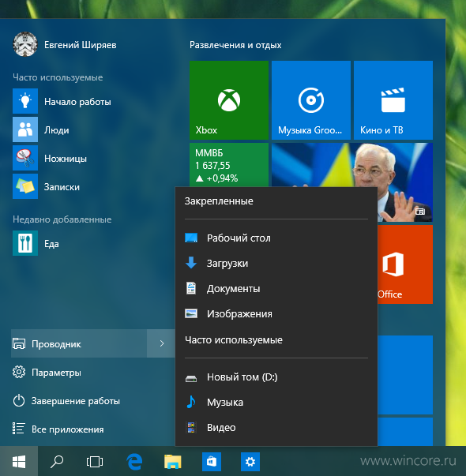
Task: Open the ММВБ finance tile
Action: (229, 165)
